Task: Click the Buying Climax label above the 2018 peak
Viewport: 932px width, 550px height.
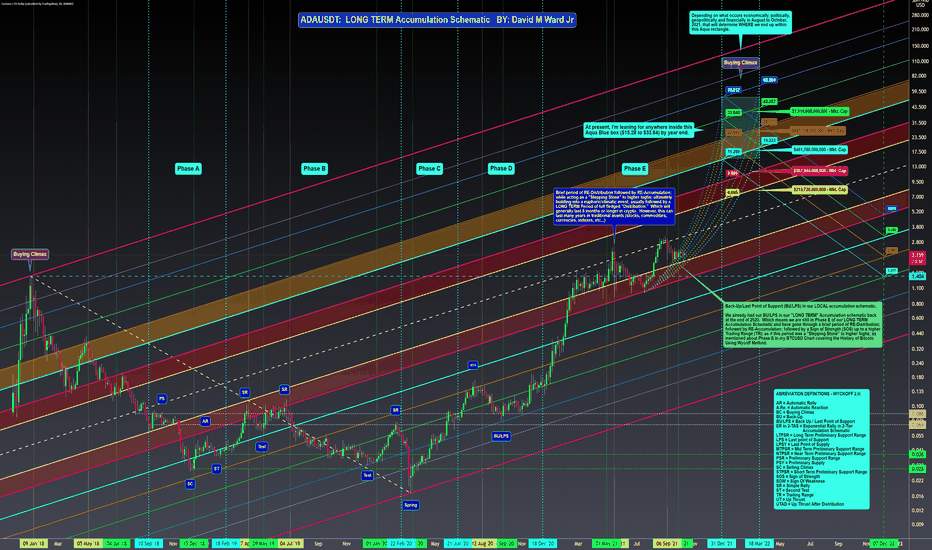Action: [x=30, y=254]
